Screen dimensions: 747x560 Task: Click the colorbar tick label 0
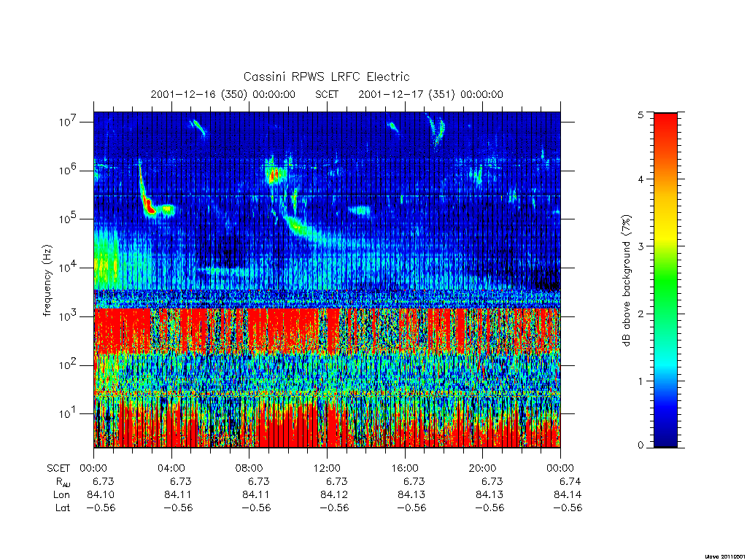pyautogui.click(x=640, y=446)
